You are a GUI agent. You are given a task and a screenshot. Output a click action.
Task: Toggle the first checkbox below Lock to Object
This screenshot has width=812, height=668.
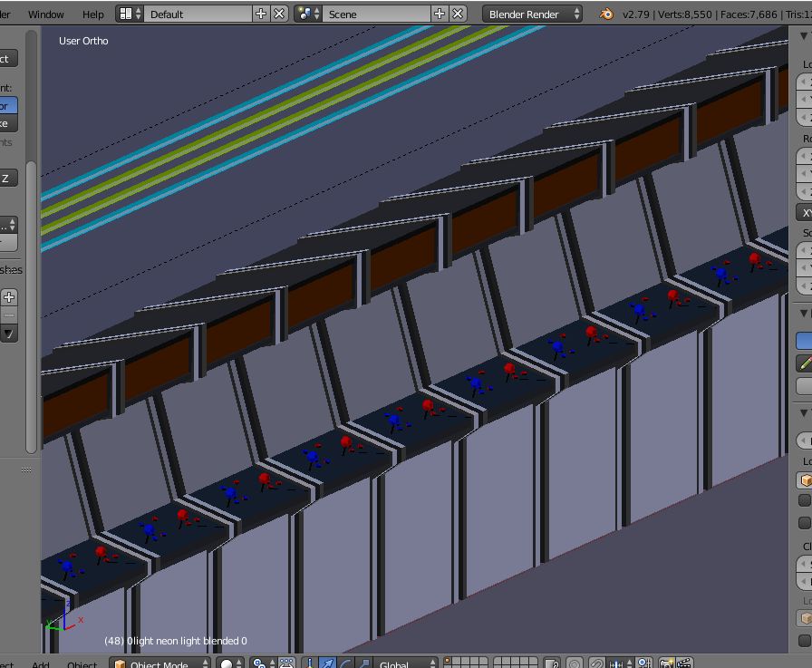804,500
